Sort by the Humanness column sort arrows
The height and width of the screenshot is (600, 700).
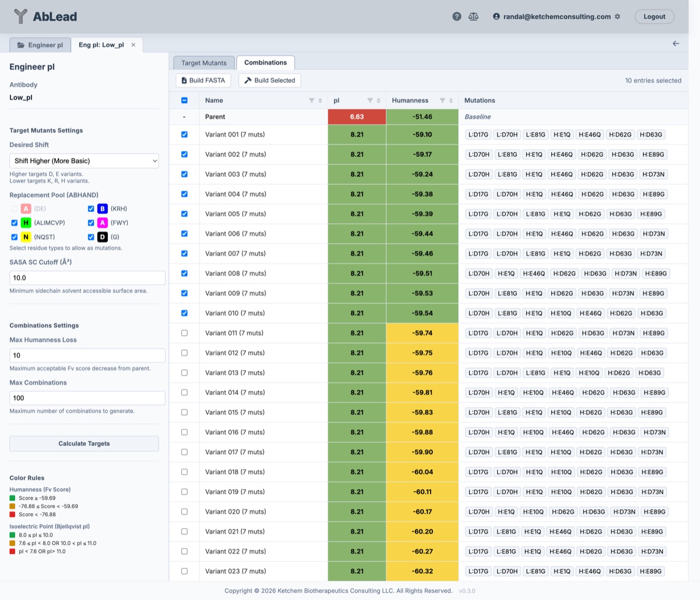coord(451,100)
